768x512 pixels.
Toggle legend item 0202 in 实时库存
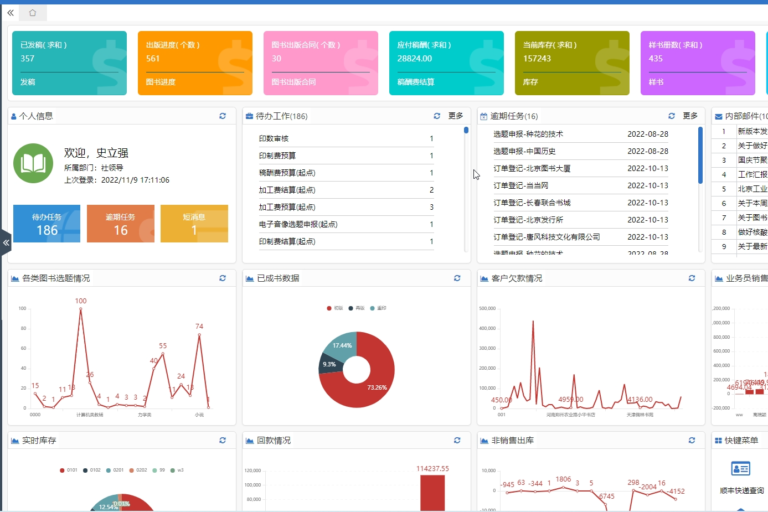point(138,470)
